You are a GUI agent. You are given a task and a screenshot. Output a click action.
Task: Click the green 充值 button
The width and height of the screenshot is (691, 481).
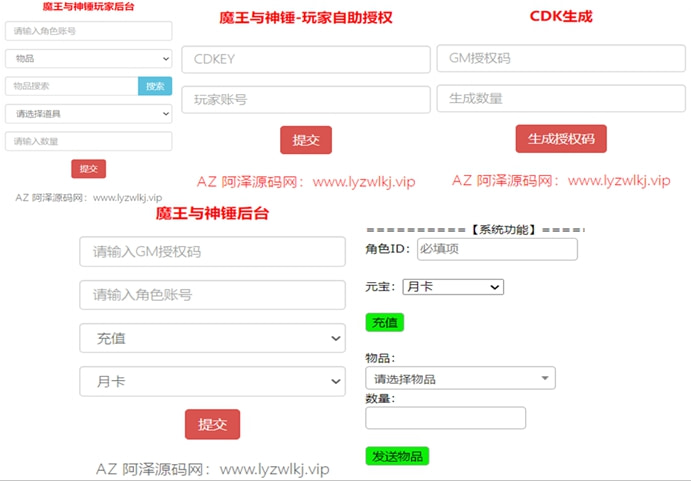[x=384, y=322]
